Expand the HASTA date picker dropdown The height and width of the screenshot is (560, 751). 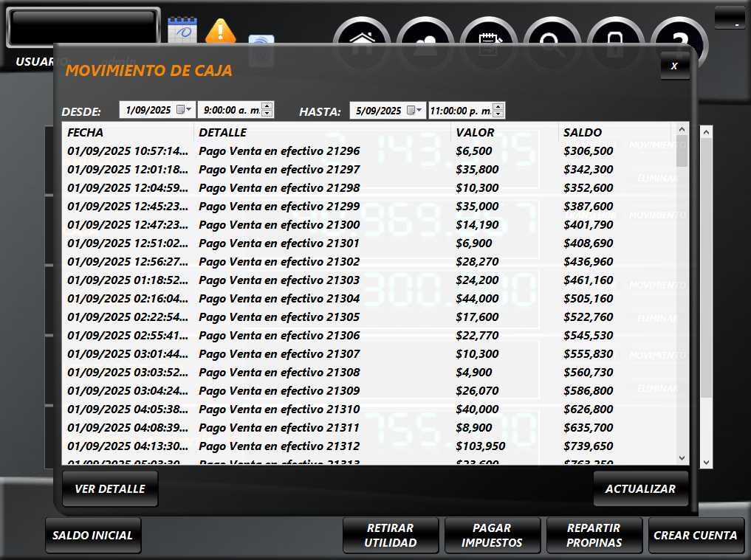coord(415,111)
